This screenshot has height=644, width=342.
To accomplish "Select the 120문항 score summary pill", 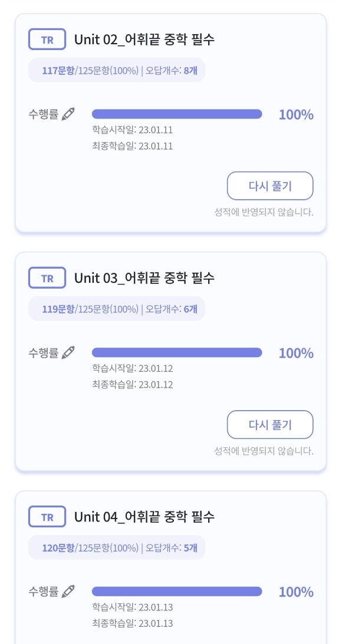I will (x=117, y=547).
